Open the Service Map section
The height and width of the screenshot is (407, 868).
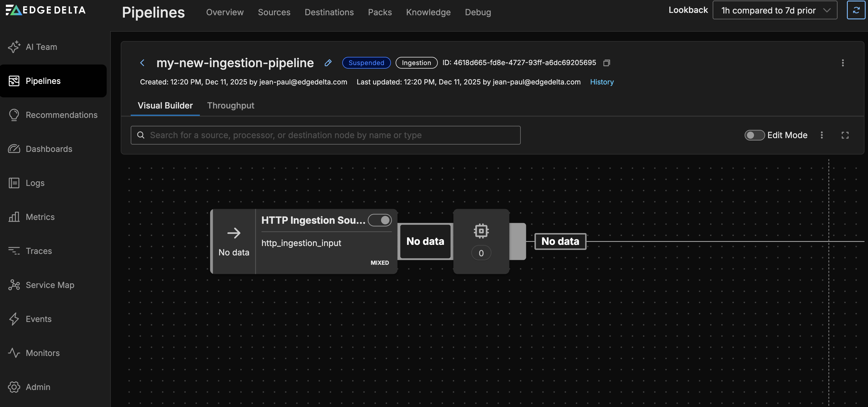click(x=50, y=285)
